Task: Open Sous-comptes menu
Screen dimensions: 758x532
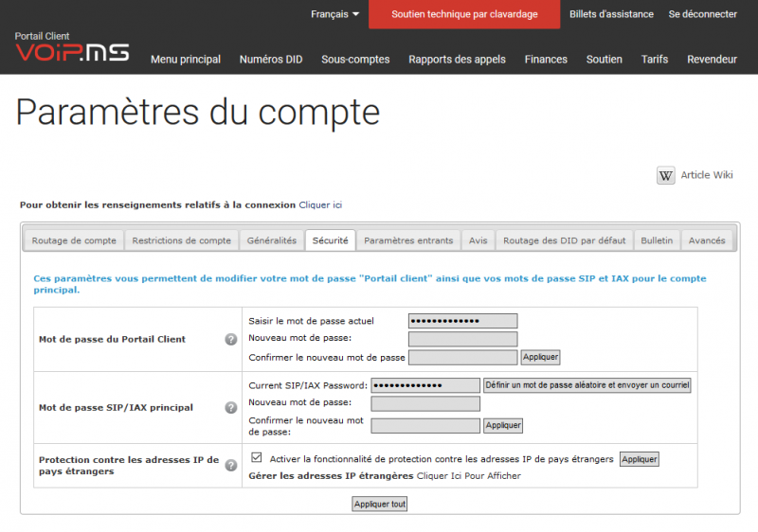Action: (355, 60)
